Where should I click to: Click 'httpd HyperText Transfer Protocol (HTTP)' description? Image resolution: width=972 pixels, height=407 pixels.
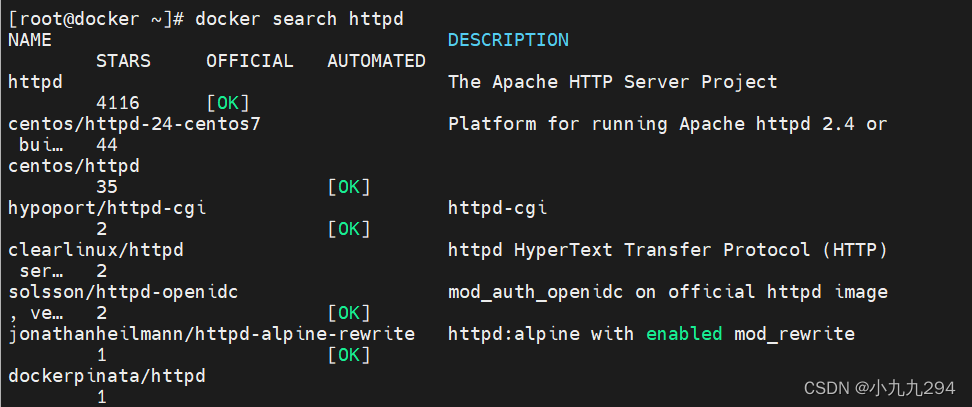pos(668,250)
